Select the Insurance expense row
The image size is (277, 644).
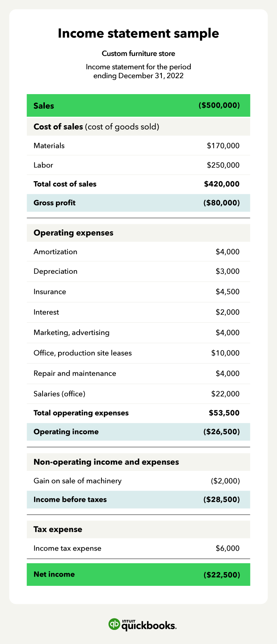(x=138, y=292)
